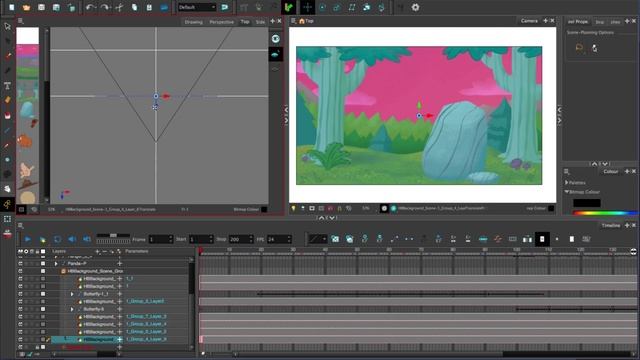Click the blue rock thumbnail in layer strip
Image resolution: width=640 pixels, height=360 pixels.
point(27,110)
